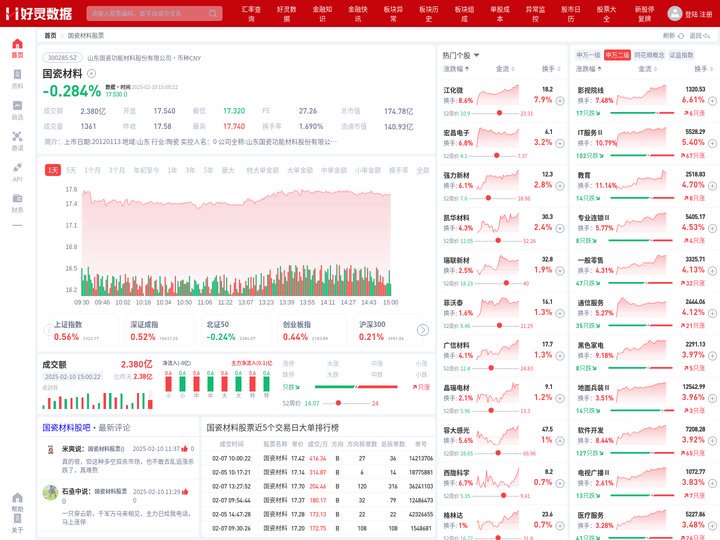Screen dimensions: 720x540
Task: Add 凯华材料 with its plus icon
Action: [x=560, y=228]
